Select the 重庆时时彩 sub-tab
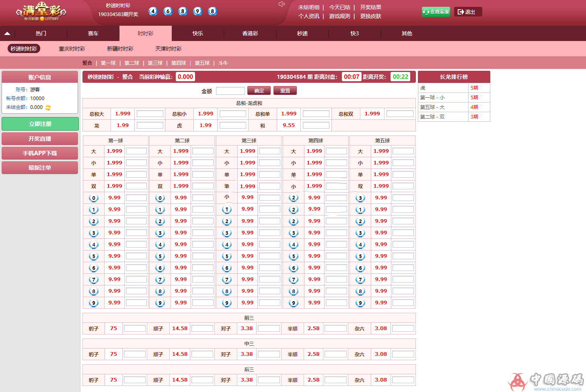This screenshot has width=586, height=392. pyautogui.click(x=72, y=49)
